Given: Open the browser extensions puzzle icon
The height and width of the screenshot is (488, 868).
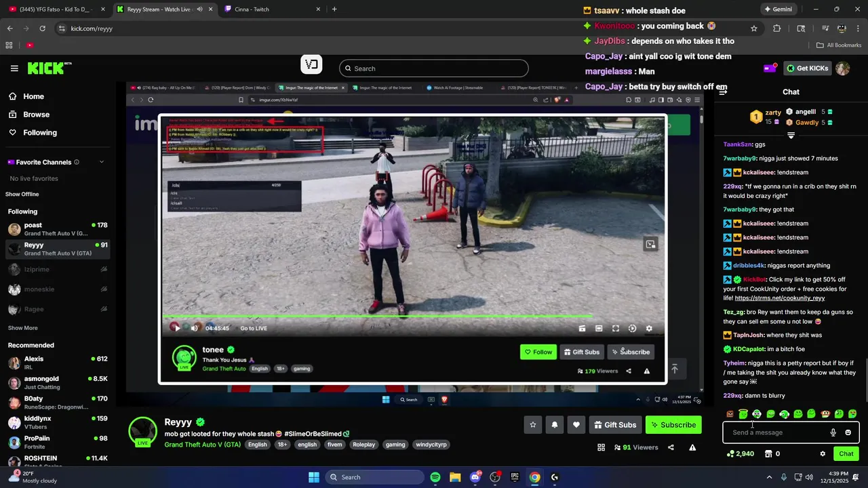Looking at the screenshot, I should (777, 28).
